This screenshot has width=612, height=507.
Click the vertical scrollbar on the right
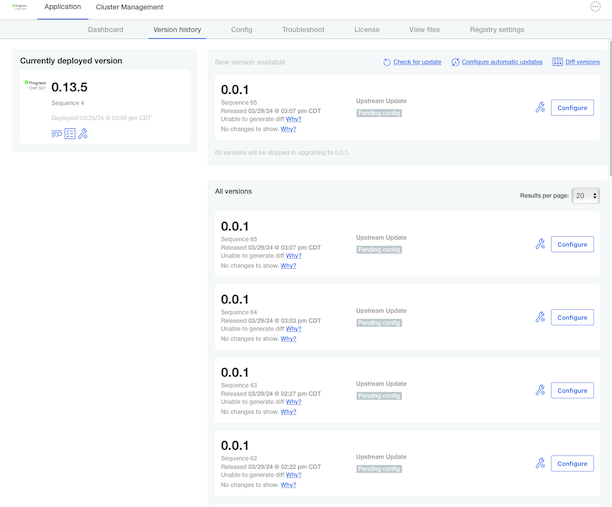pos(608,100)
